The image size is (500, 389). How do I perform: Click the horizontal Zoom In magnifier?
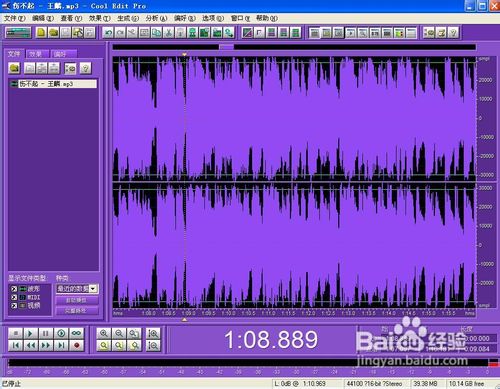(104, 333)
